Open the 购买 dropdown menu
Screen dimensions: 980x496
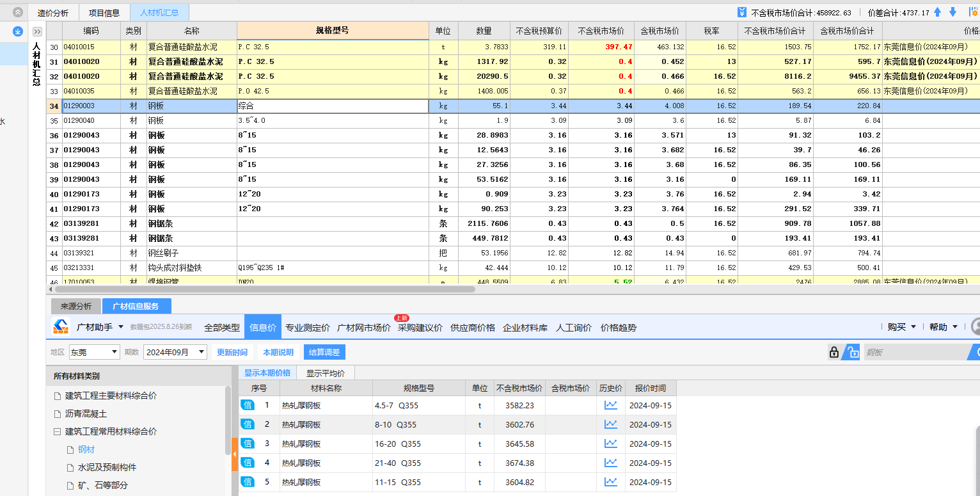point(901,327)
